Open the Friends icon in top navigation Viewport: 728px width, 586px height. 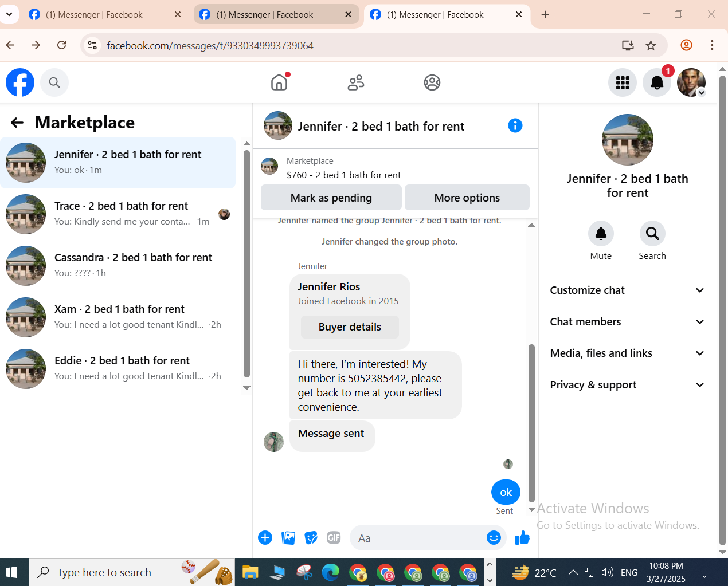click(x=356, y=82)
